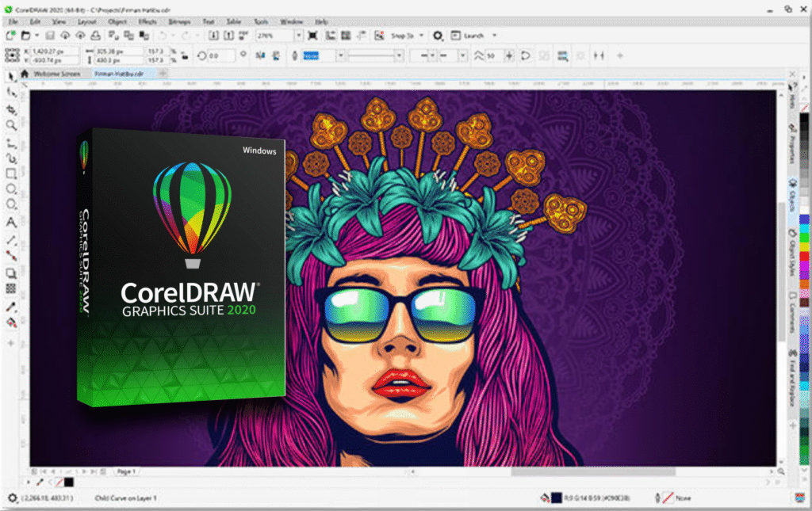Viewport: 812px width, 511px height.
Task: Open the Properties docker tab
Action: pyautogui.click(x=792, y=143)
